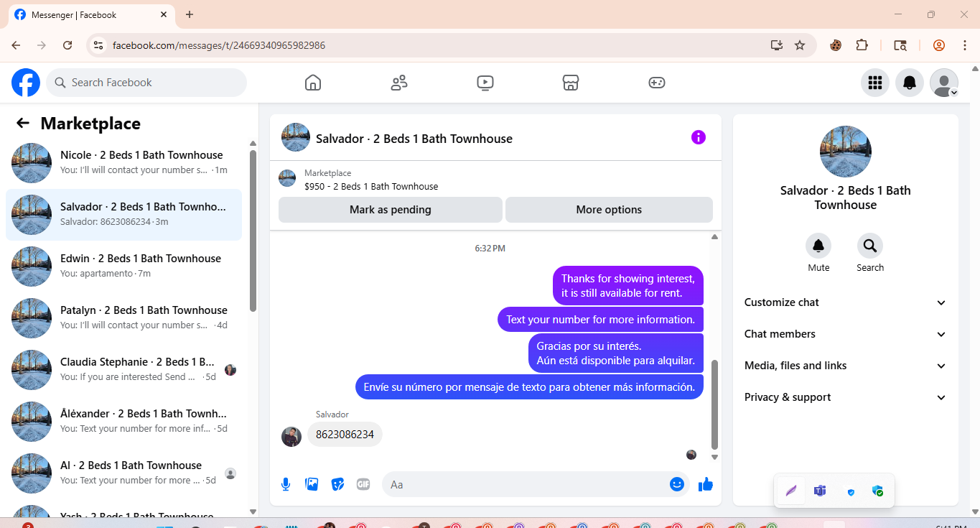
Task: Open the Friends icon in top navigation
Action: click(399, 83)
